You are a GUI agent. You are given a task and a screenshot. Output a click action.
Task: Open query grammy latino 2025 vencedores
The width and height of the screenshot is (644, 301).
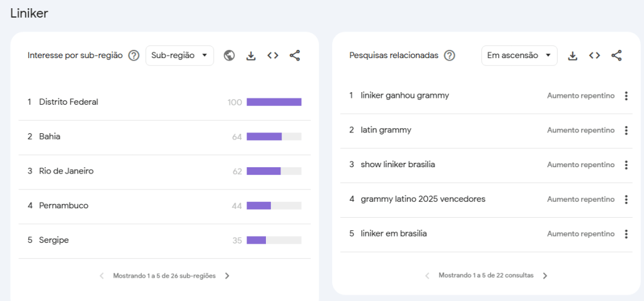[423, 199]
